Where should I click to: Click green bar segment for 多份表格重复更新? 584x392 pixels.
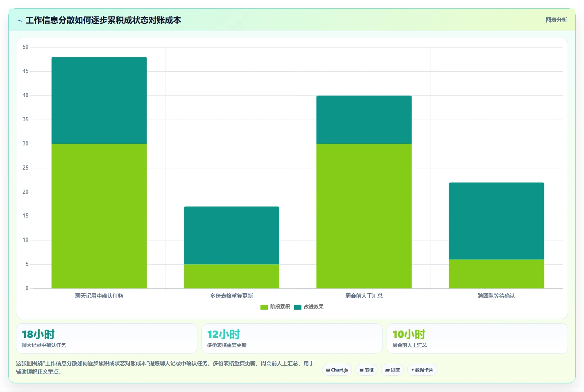click(231, 276)
